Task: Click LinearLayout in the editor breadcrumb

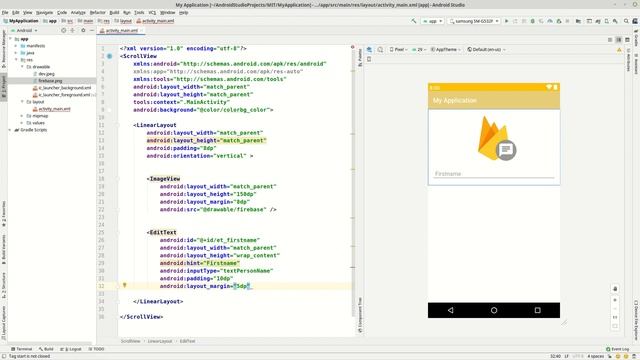Action: [x=160, y=341]
